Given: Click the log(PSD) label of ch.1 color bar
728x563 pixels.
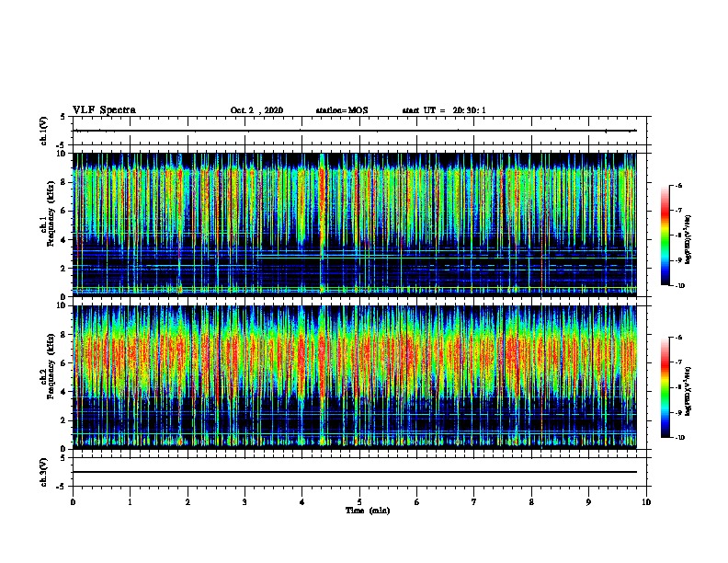Looking at the screenshot, I should [688, 240].
